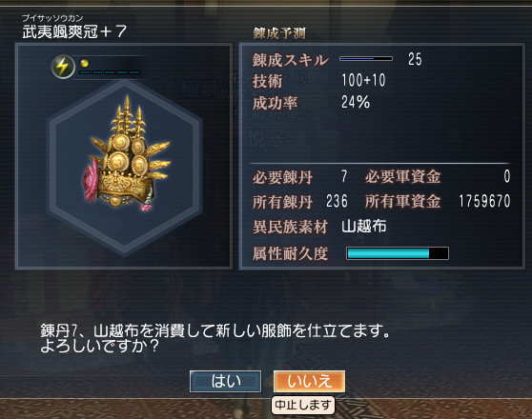Select the golden crown item image
The image size is (532, 419).
tap(126, 154)
